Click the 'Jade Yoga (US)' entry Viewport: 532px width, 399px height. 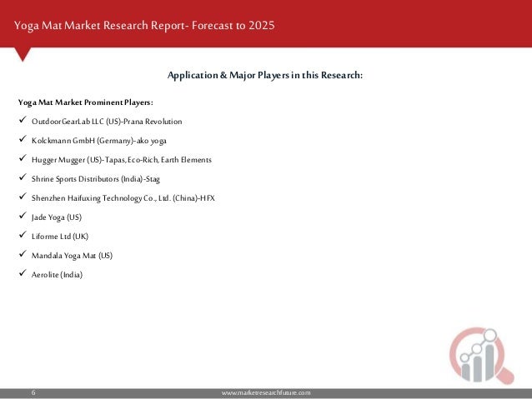click(57, 217)
